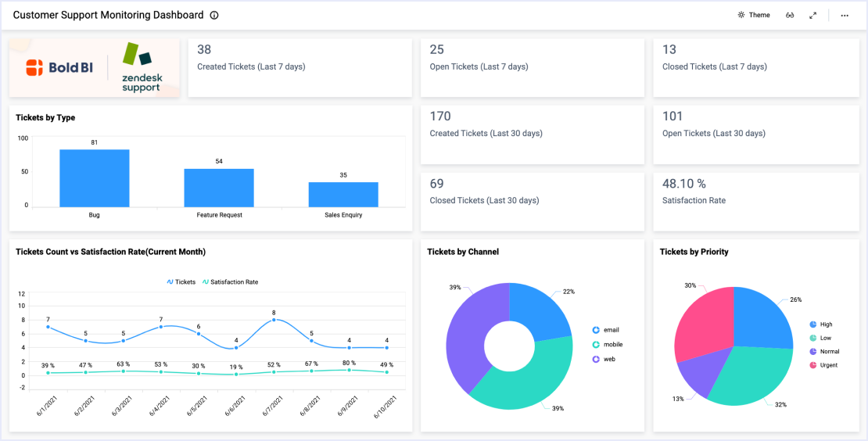Click the glasses view-mode icon

(791, 15)
